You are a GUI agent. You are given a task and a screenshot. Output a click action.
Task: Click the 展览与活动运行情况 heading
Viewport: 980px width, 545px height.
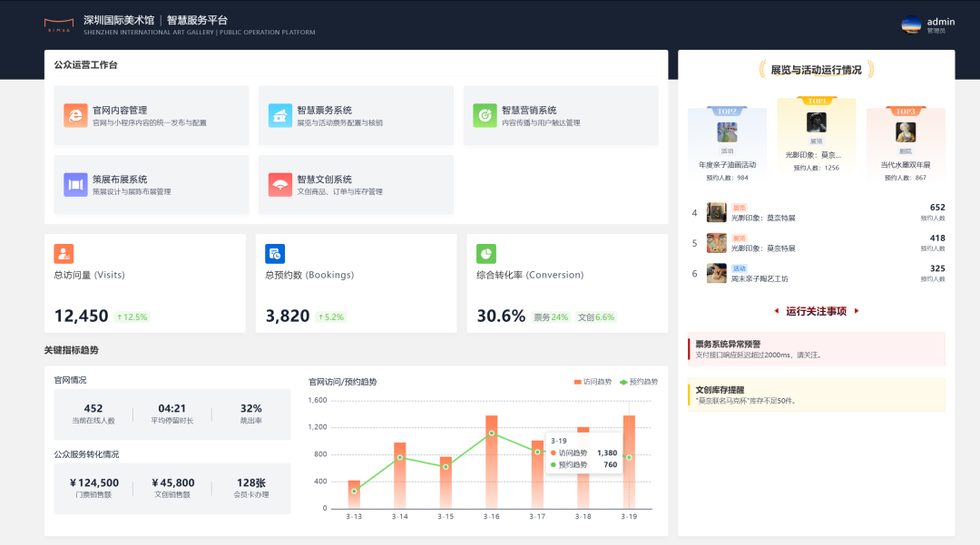817,70
